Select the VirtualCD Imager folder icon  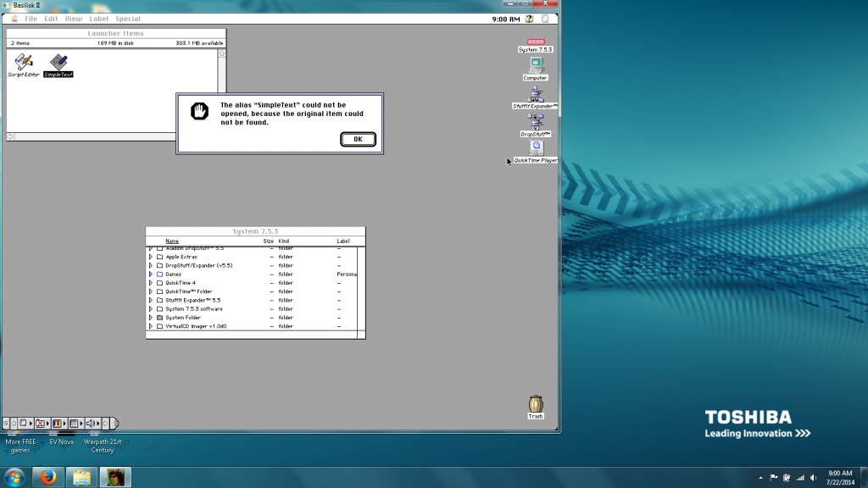pos(160,326)
